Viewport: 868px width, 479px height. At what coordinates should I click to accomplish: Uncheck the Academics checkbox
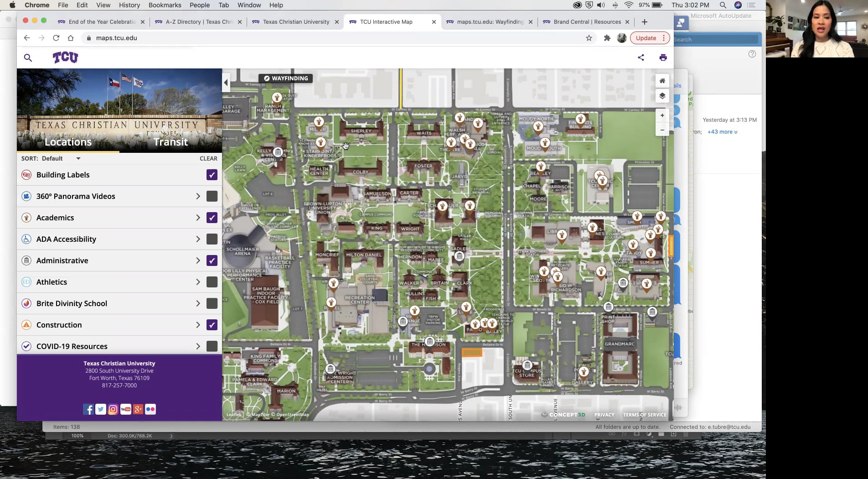point(212,218)
